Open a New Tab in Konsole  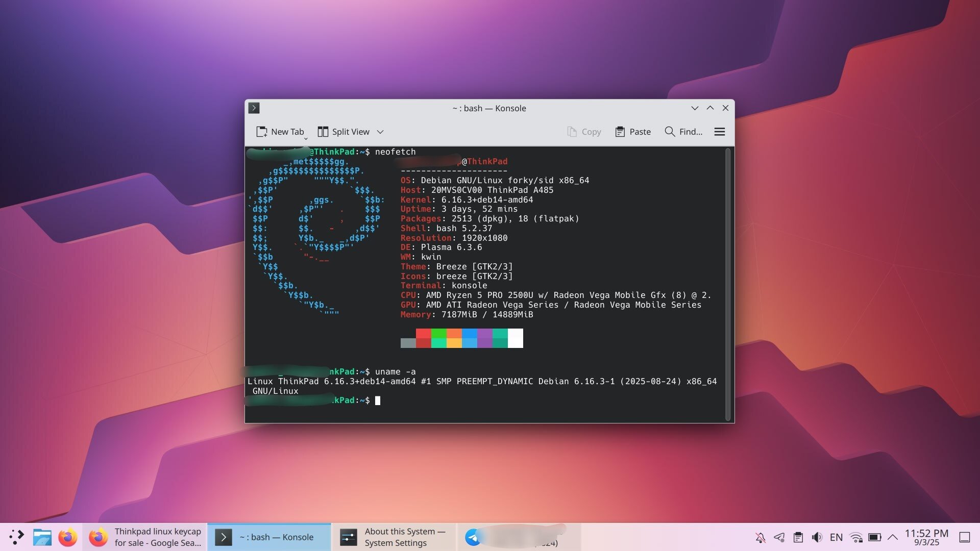[280, 132]
